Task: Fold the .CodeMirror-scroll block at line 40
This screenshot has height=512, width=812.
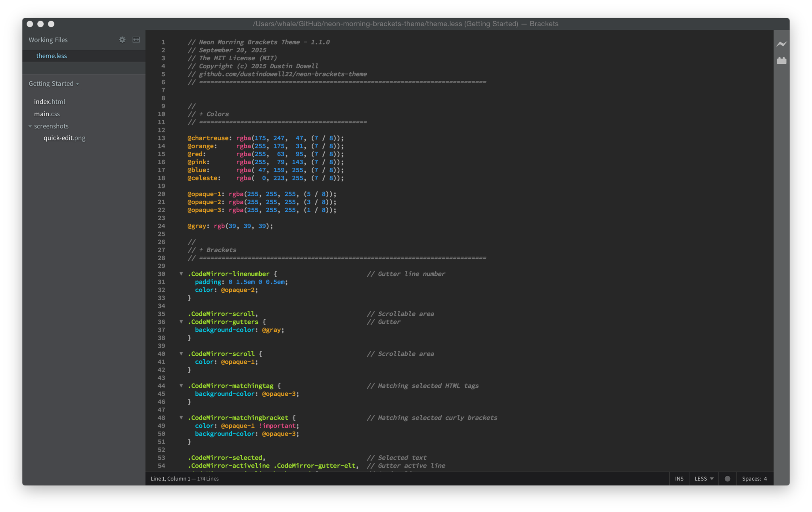Action: [x=181, y=354]
